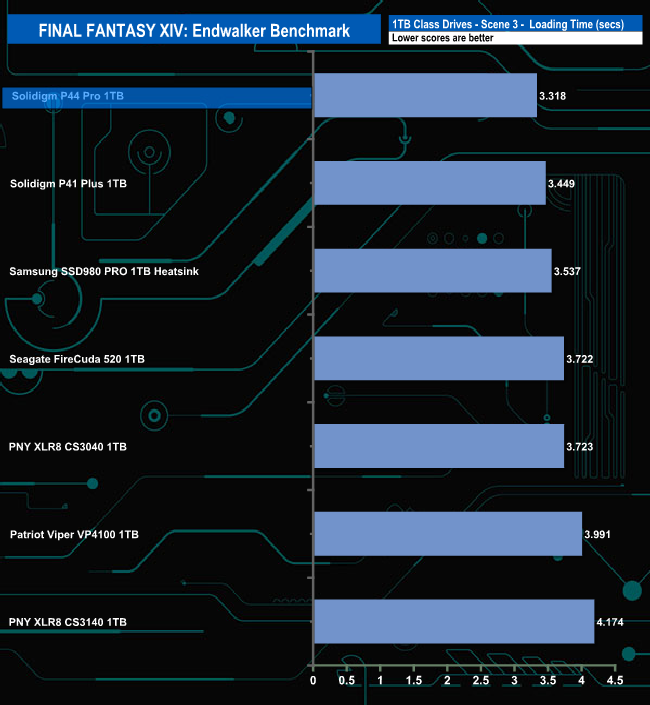650x705 pixels.
Task: Select the PNY XLR8 CS3140 1TB label
Action: click(x=67, y=622)
